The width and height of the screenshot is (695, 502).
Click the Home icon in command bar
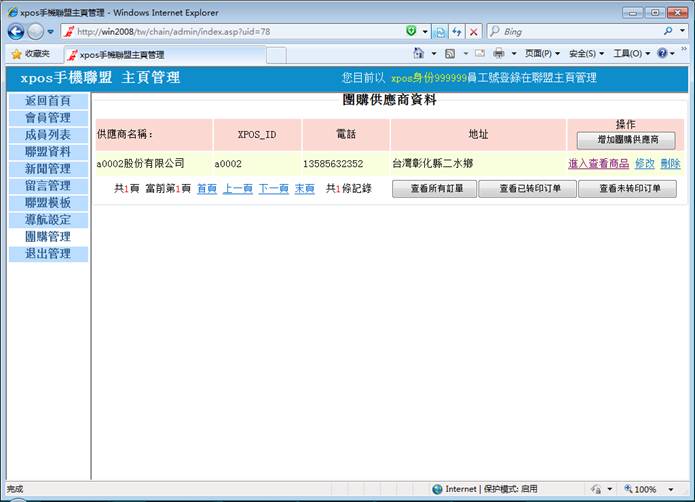pyautogui.click(x=419, y=54)
